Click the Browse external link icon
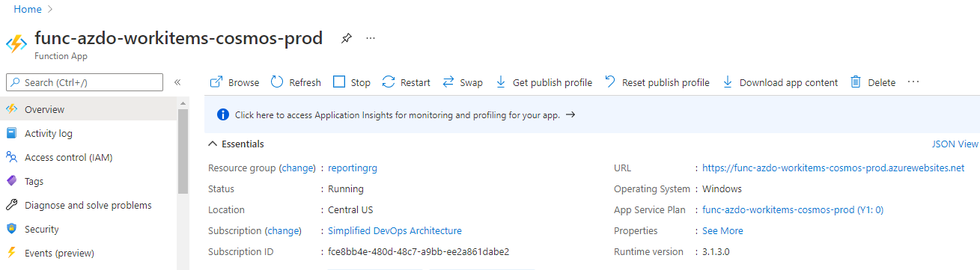The height and width of the screenshot is (270, 980). (216, 82)
